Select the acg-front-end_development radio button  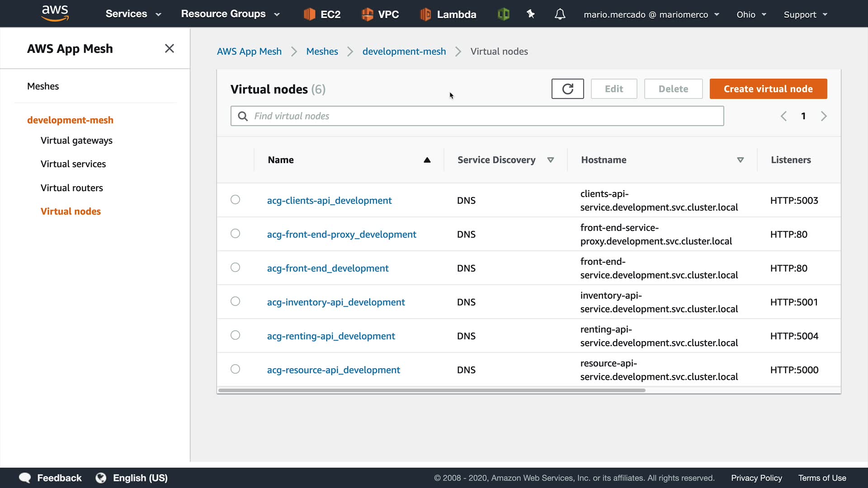click(x=235, y=267)
